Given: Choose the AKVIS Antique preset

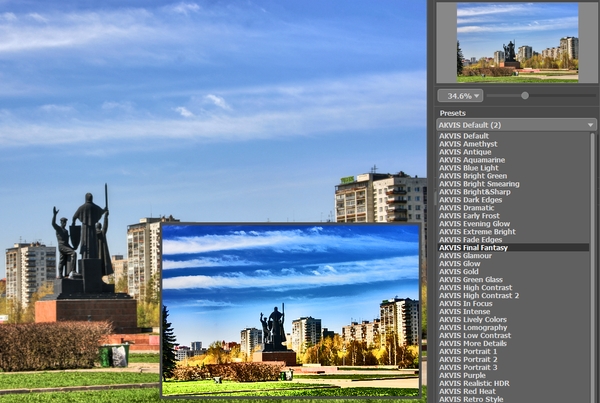Looking at the screenshot, I should tap(513, 152).
